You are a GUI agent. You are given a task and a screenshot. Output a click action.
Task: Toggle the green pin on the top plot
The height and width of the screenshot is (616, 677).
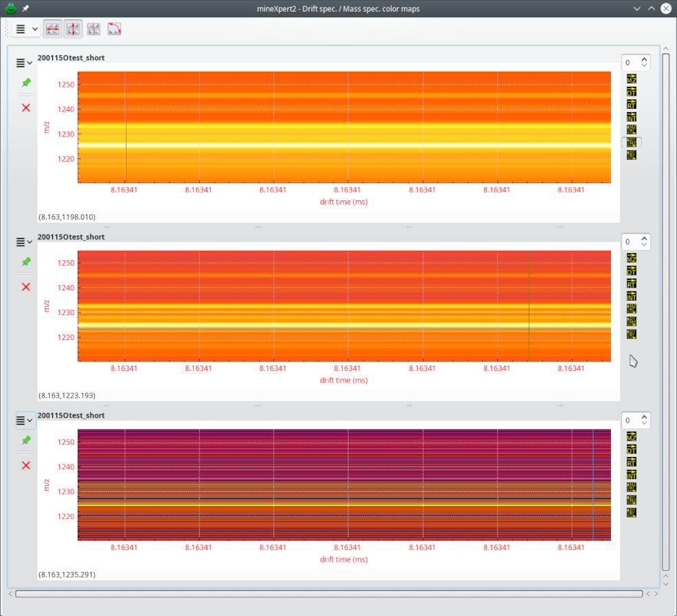coord(26,83)
